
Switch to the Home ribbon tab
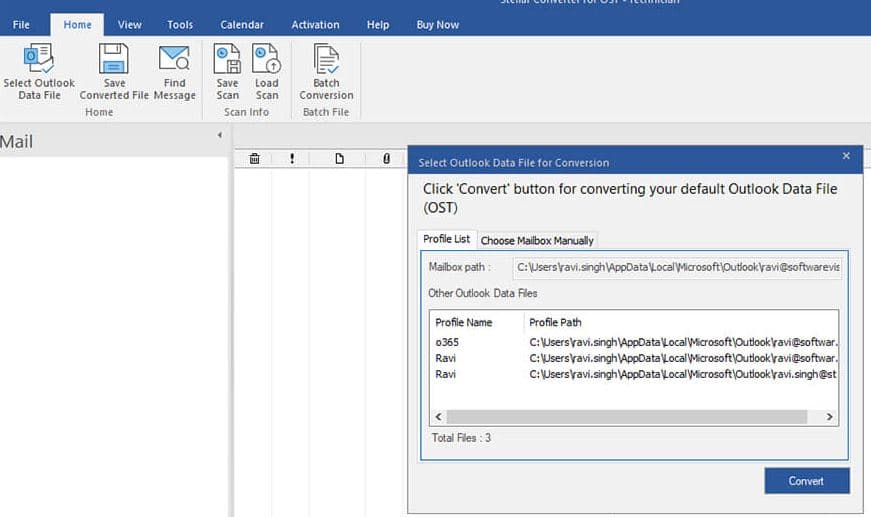point(77,25)
